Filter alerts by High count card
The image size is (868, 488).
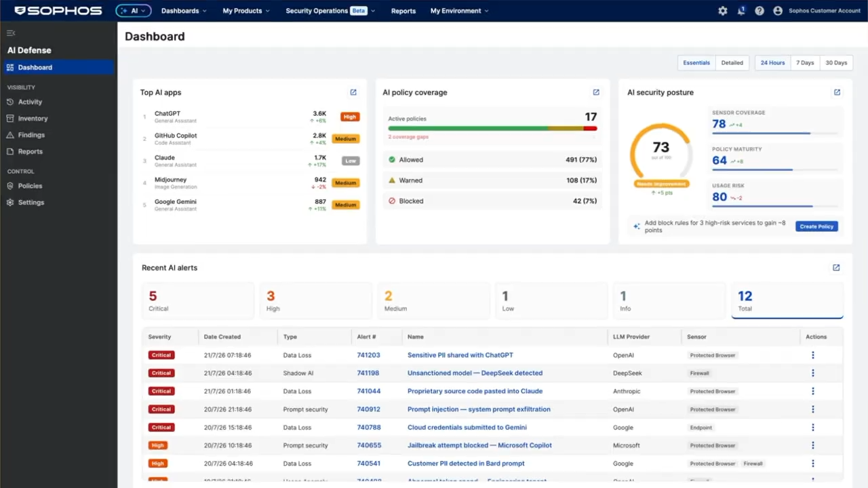coord(316,301)
